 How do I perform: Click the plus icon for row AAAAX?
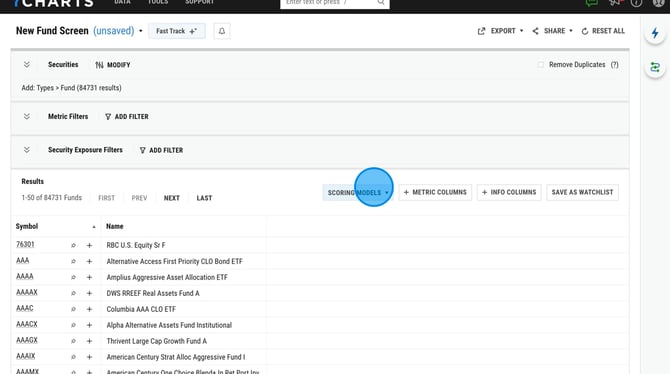tap(89, 293)
